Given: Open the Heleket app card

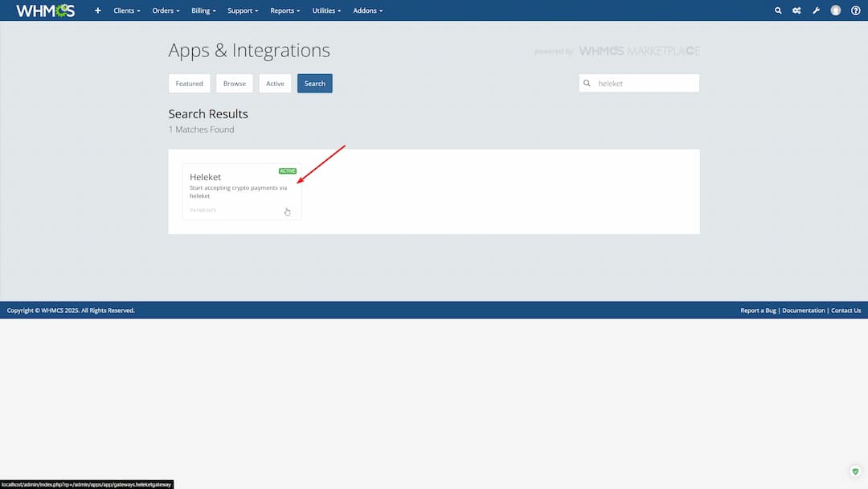Looking at the screenshot, I should tap(242, 191).
